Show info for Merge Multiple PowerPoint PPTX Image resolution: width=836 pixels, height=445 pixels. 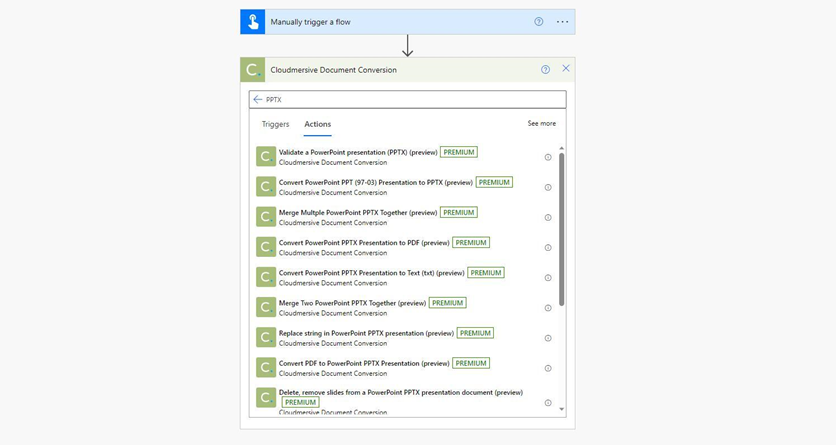pos(548,218)
